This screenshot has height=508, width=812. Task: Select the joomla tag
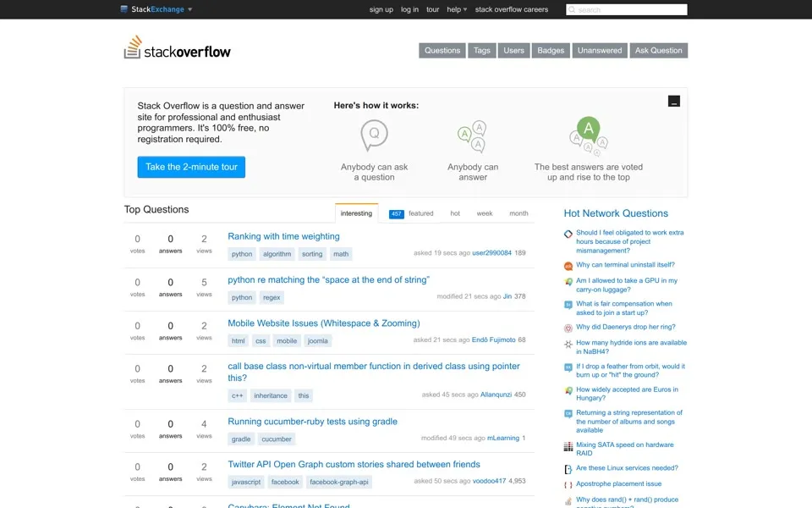pos(317,341)
